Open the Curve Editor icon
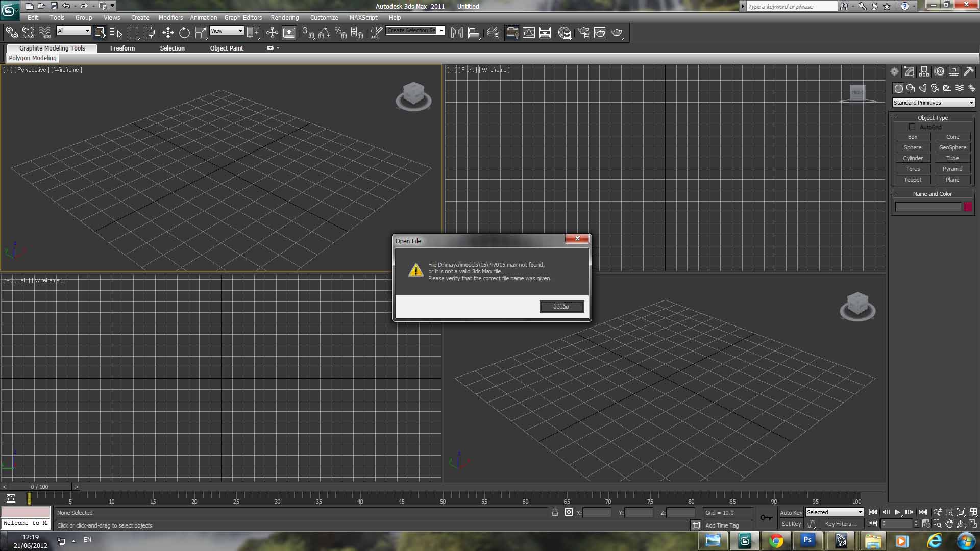980x551 pixels. [x=529, y=33]
